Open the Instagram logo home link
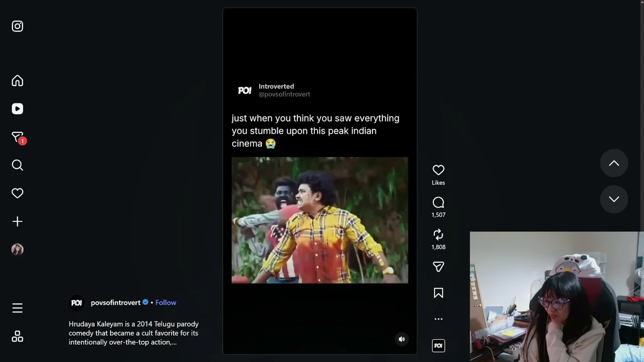Screen dimensions: 644x362 (x=18, y=26)
